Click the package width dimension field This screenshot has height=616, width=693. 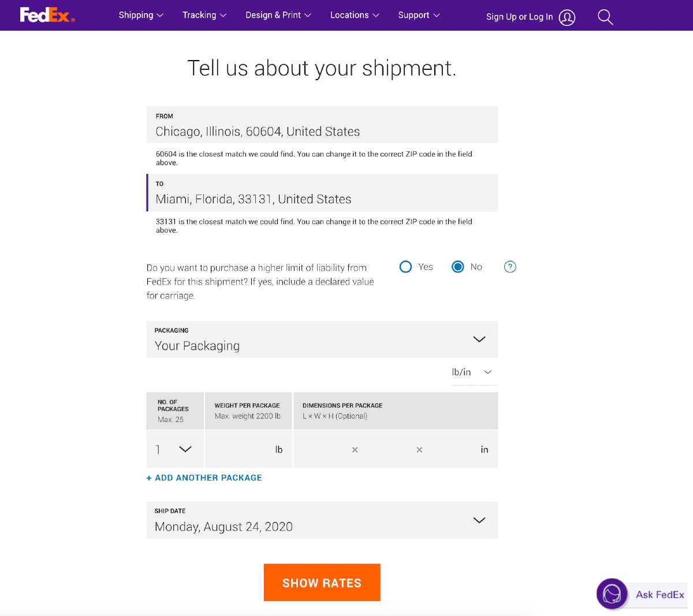tap(388, 449)
